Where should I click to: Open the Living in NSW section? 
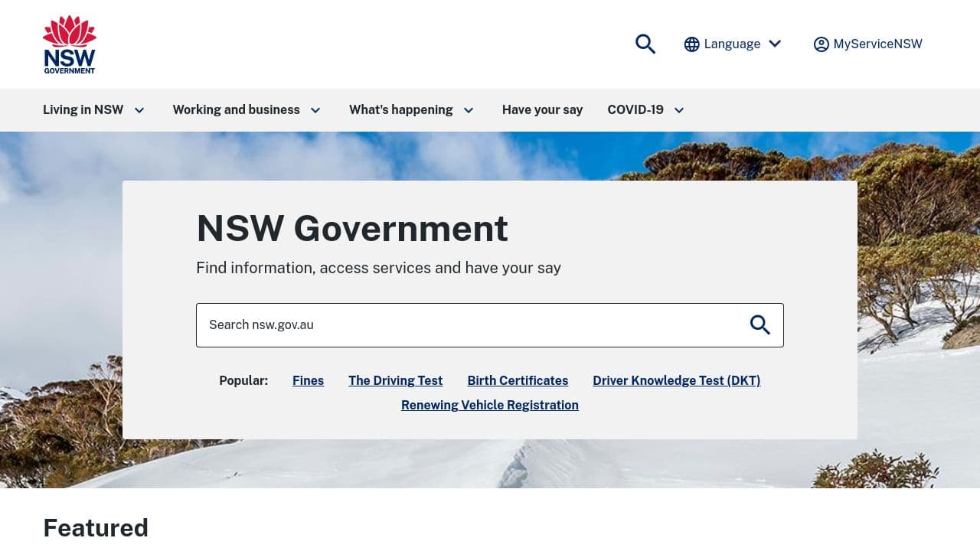[x=83, y=109]
